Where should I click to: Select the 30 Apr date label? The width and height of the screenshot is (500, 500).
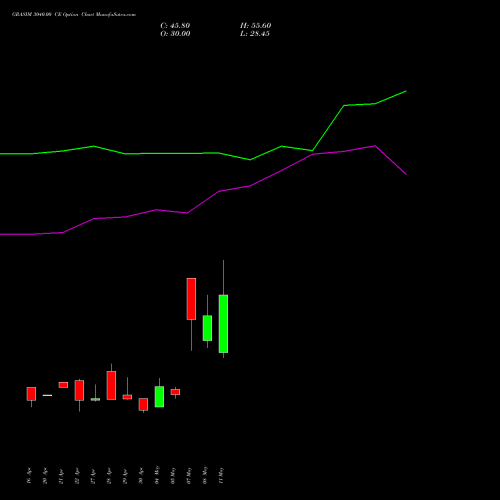click(x=141, y=476)
